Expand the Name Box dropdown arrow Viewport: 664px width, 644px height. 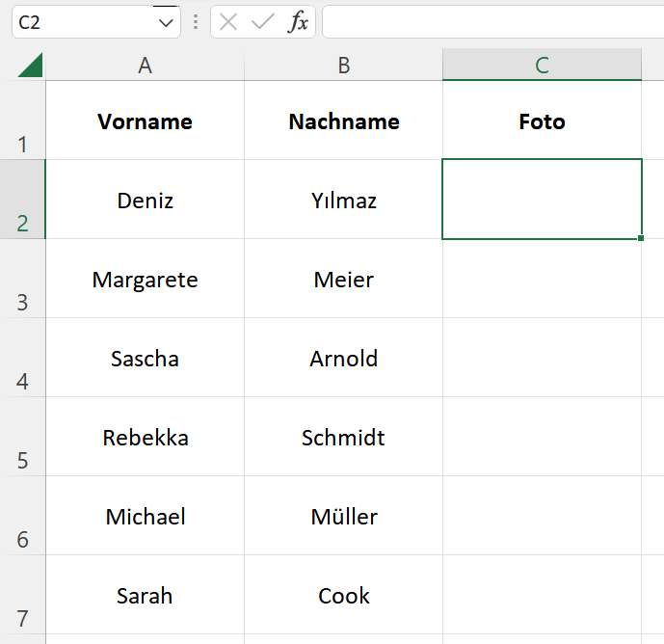pos(166,22)
